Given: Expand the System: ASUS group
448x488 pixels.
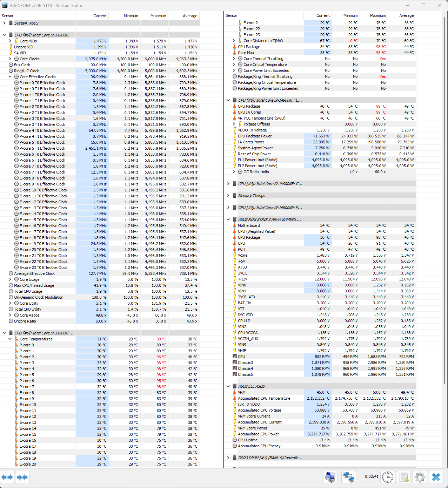Looking at the screenshot, I should [4, 23].
